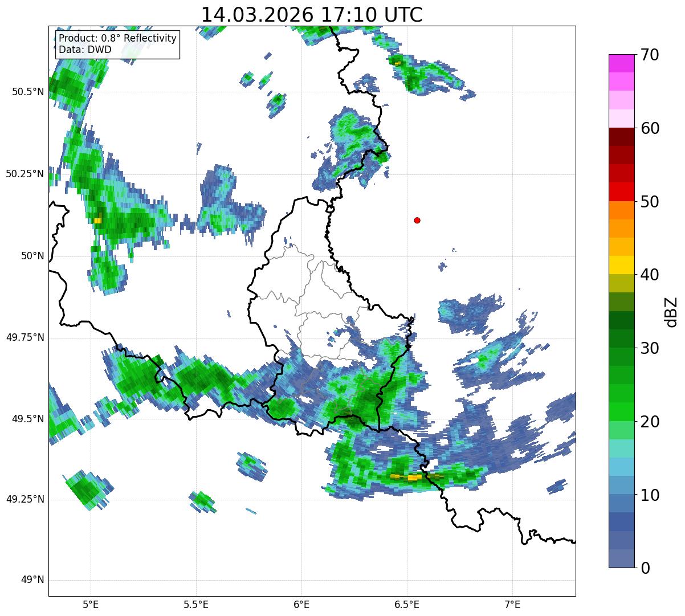Click the dBZ colorbar axis label
The height and width of the screenshot is (616, 685).
tap(672, 311)
